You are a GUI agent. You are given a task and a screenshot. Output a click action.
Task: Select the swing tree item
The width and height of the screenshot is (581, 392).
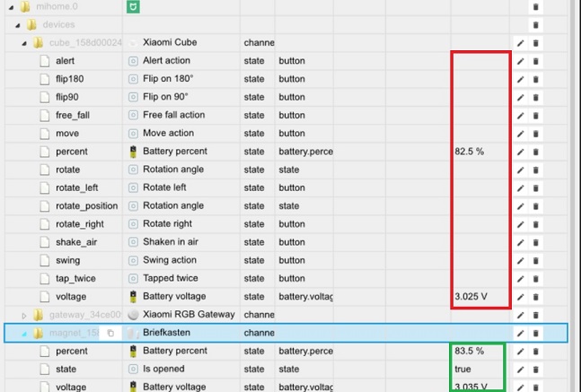[x=68, y=260]
